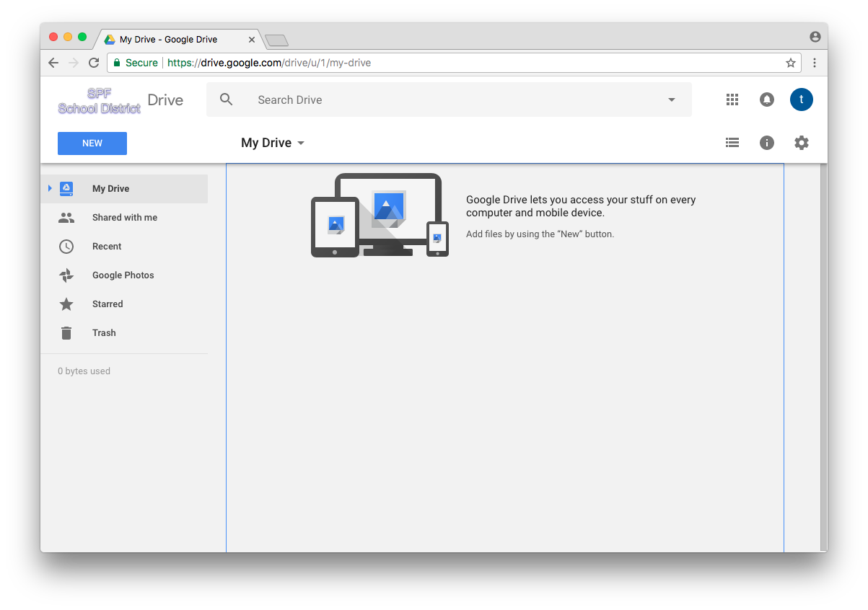
Task: Expand search options dropdown arrow
Action: click(672, 100)
